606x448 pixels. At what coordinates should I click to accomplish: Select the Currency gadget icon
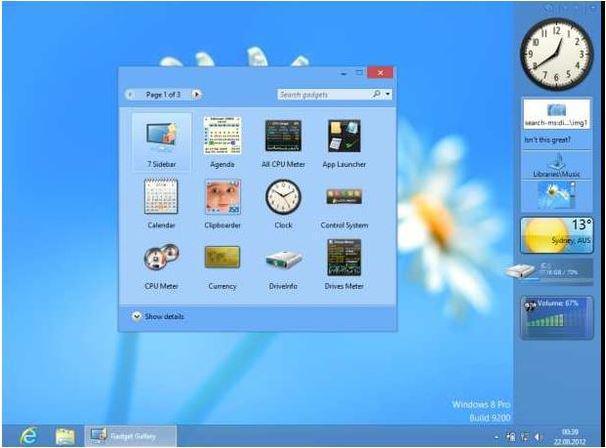[x=222, y=257]
